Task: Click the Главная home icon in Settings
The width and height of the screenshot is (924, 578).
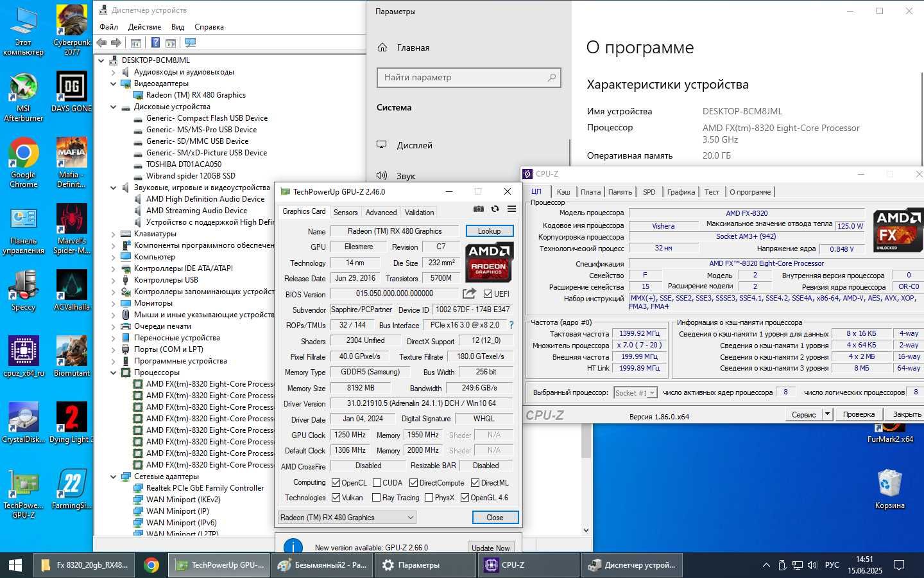Action: 382,48
